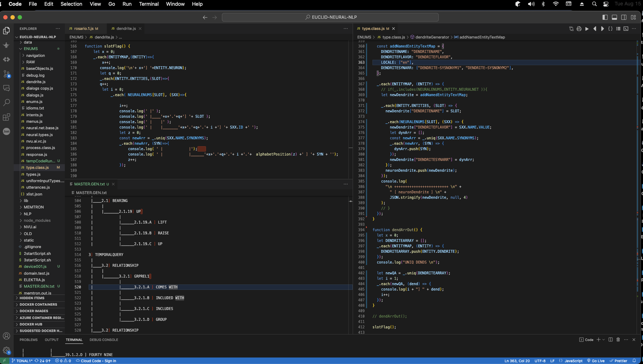Expand the MEMTRON folder

(x=34, y=207)
